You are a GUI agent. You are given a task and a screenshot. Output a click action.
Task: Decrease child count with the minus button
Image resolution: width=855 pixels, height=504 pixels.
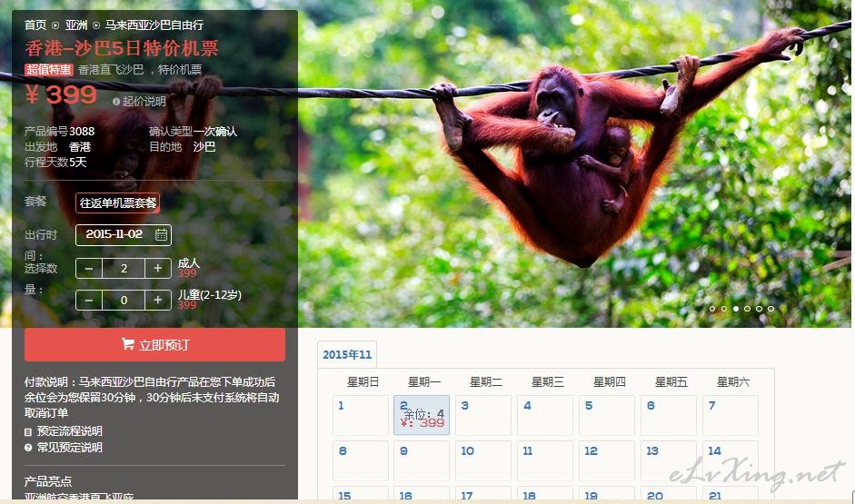(89, 300)
